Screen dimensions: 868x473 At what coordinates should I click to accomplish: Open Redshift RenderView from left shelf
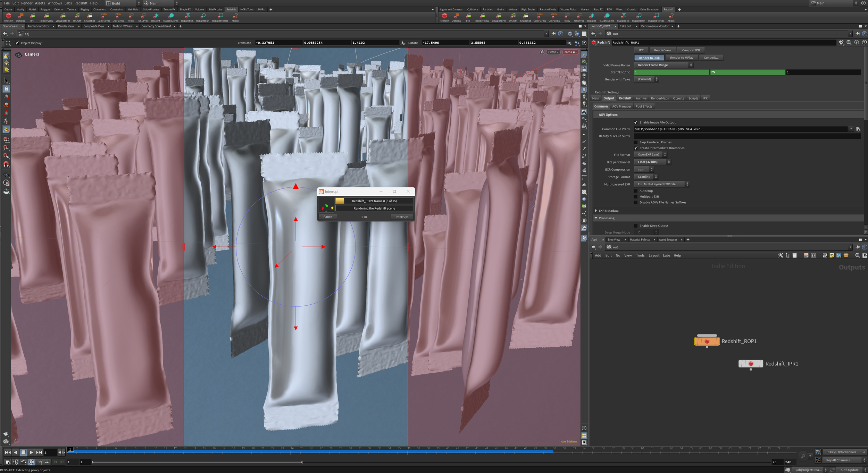click(46, 16)
